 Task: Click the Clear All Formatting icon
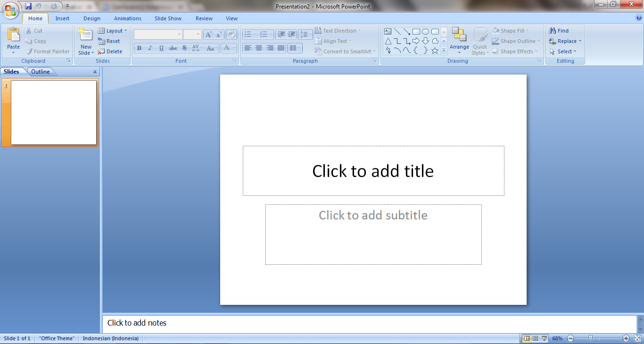[x=231, y=34]
